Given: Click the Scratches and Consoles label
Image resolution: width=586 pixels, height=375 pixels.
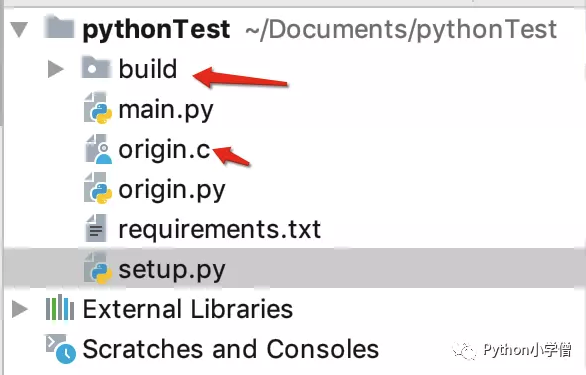Looking at the screenshot, I should tap(231, 349).
